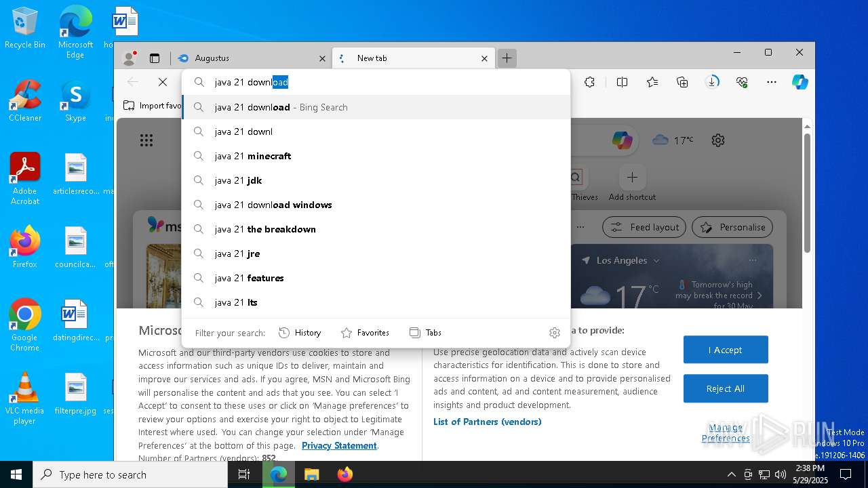Open the Collections icon
868x488 pixels.
coord(683,82)
